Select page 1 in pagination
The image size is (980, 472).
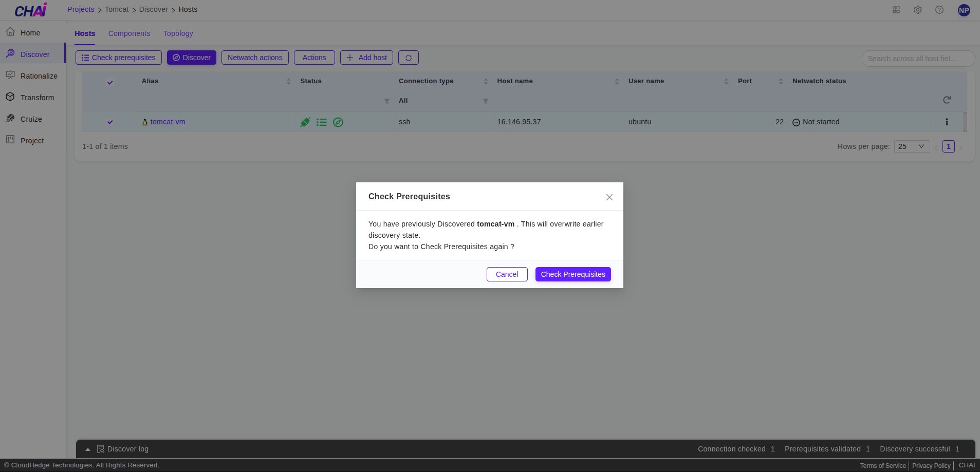pyautogui.click(x=949, y=146)
